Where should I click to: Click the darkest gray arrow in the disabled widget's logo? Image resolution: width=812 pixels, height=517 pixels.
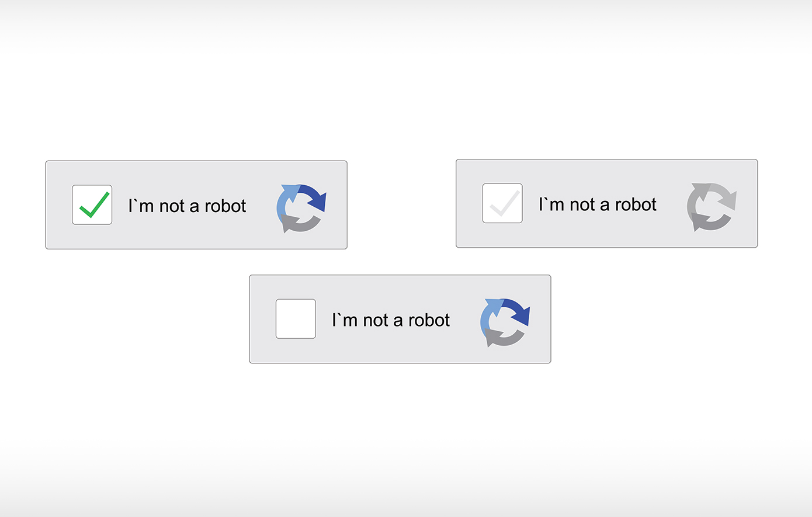click(710, 222)
